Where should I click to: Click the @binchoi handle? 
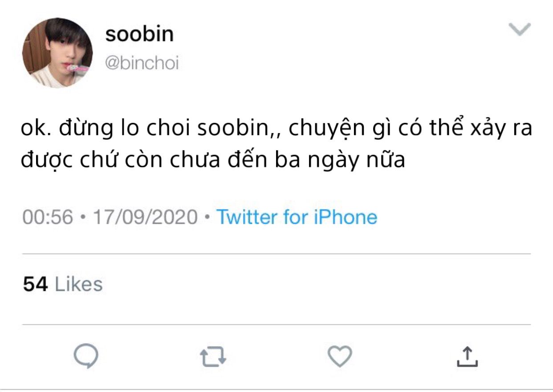[x=142, y=63]
